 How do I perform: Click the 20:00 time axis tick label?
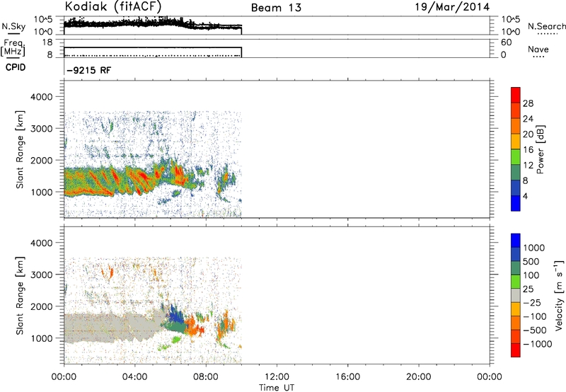point(418,377)
